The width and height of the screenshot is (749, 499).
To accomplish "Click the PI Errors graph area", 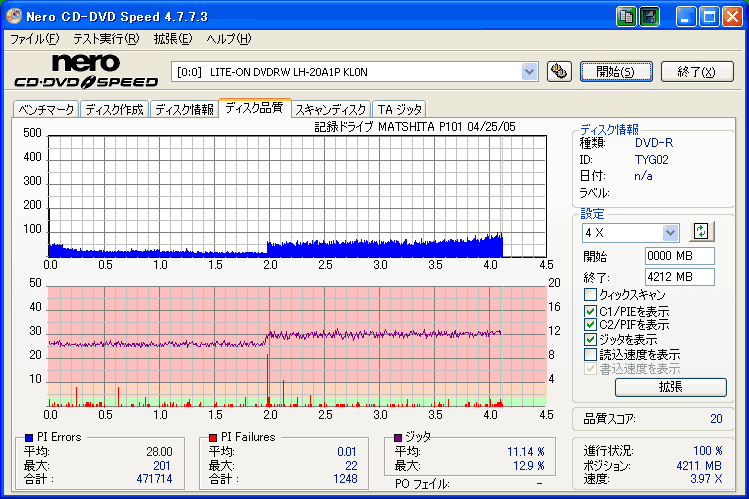I will 297,196.
